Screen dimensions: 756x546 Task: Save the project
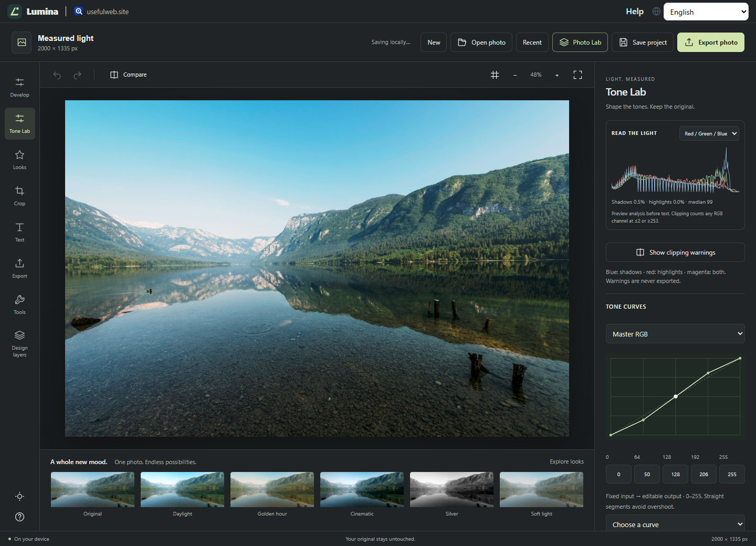pyautogui.click(x=643, y=43)
